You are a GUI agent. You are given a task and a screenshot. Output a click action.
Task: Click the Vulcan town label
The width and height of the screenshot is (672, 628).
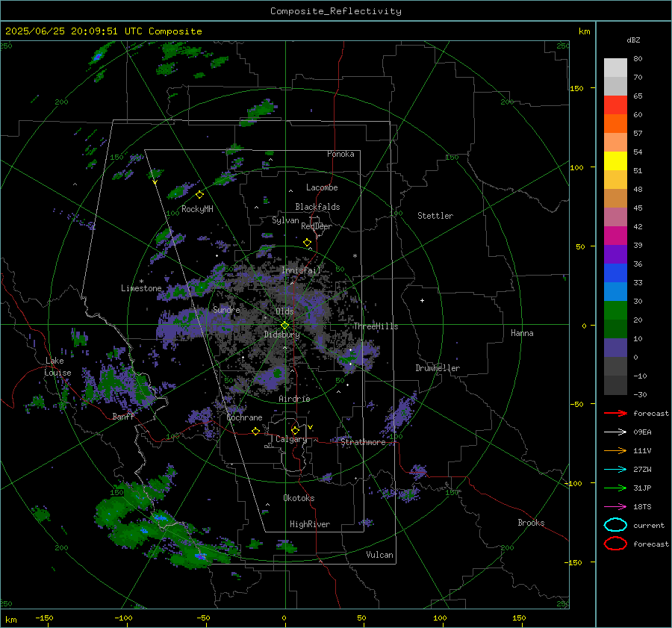click(x=380, y=555)
